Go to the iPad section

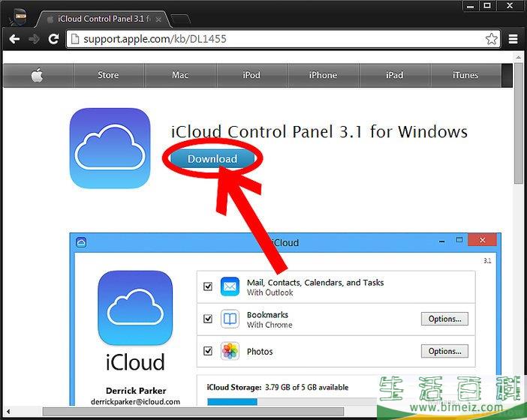tap(394, 75)
